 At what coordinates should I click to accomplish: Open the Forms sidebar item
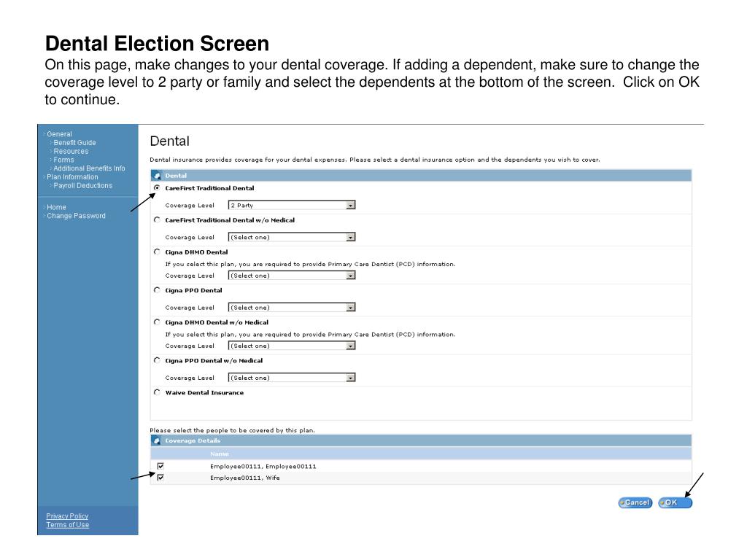tap(63, 160)
